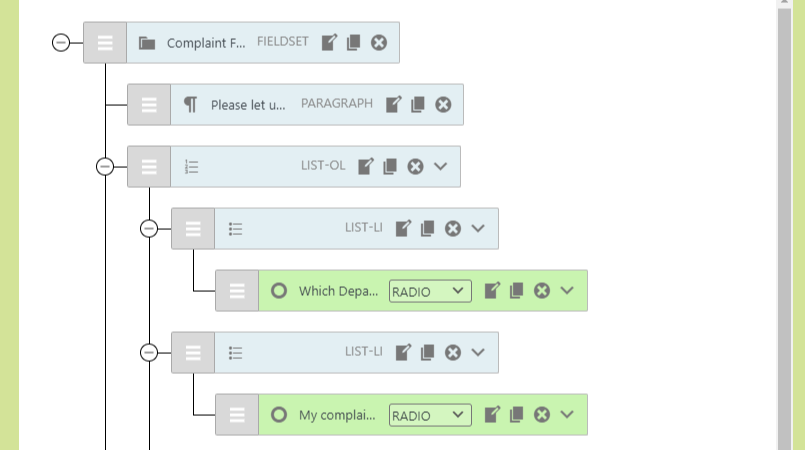Edit the 'My complai...' radio field

coord(492,415)
